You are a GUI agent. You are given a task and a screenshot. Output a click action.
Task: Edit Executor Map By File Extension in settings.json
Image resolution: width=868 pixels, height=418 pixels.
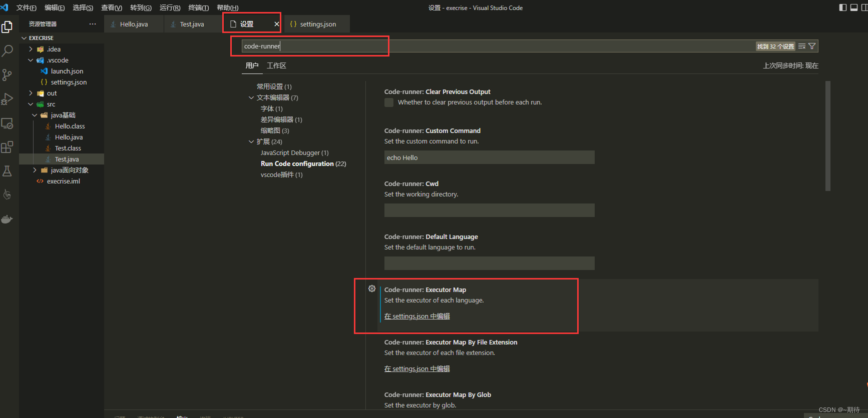pos(417,368)
